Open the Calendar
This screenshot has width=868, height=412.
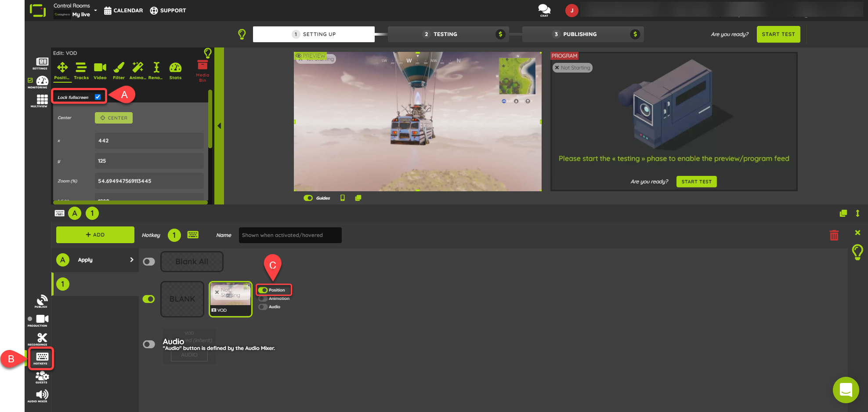(123, 11)
